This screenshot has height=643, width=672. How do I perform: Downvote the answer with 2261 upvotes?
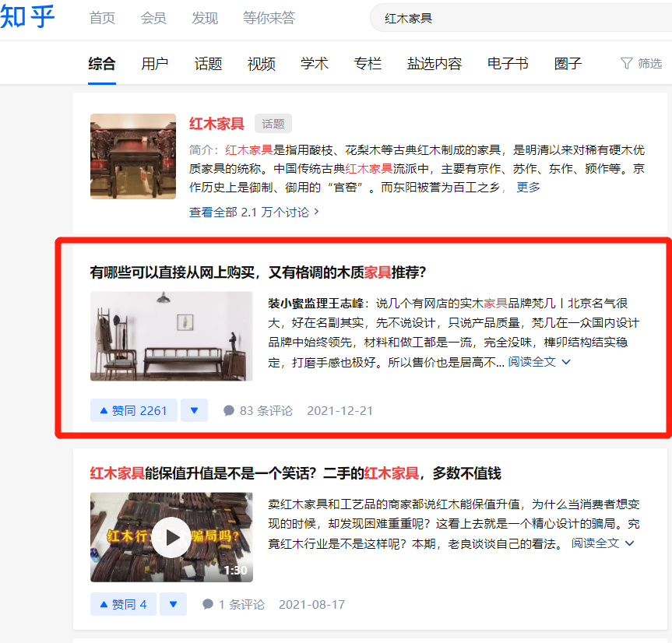point(194,410)
